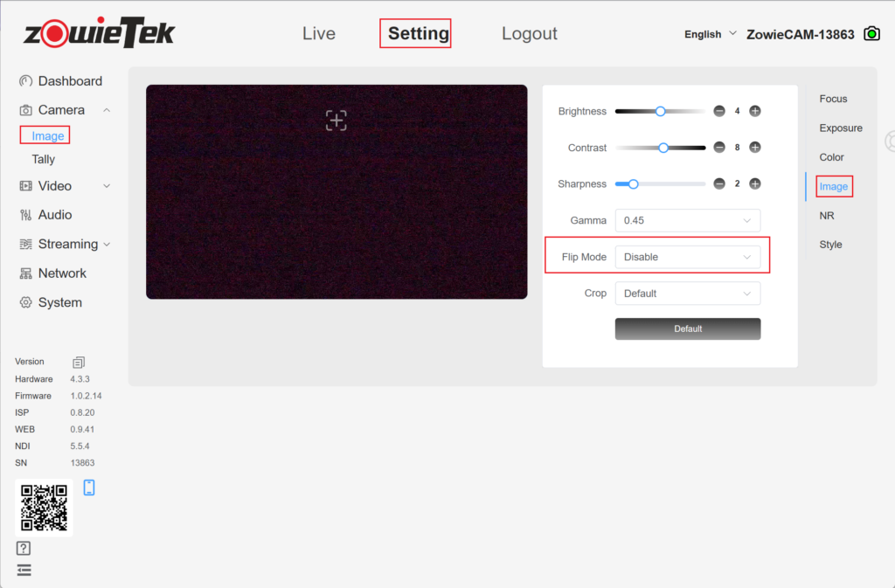
Task: Click the Contrast slider handle
Action: point(663,148)
